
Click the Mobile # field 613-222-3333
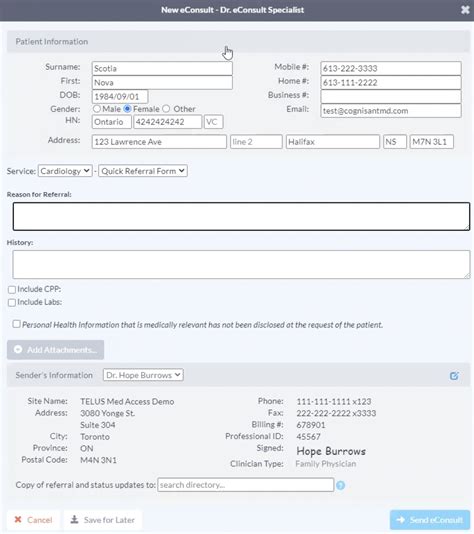pyautogui.click(x=391, y=68)
